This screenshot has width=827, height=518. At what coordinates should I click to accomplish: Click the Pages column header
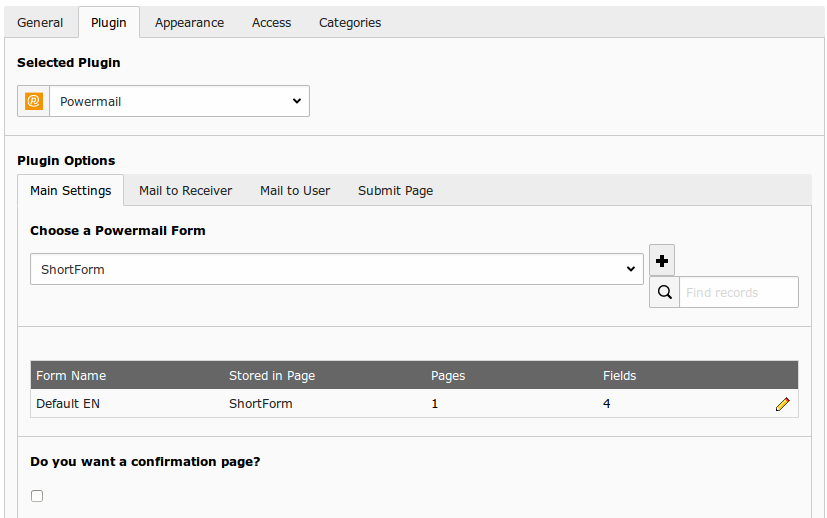pos(448,376)
